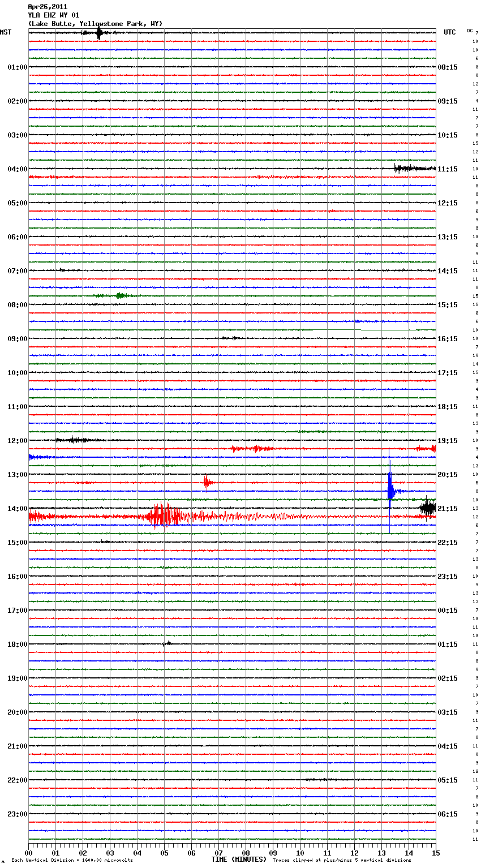Select the 20:00 MST hour label

coord(17,712)
